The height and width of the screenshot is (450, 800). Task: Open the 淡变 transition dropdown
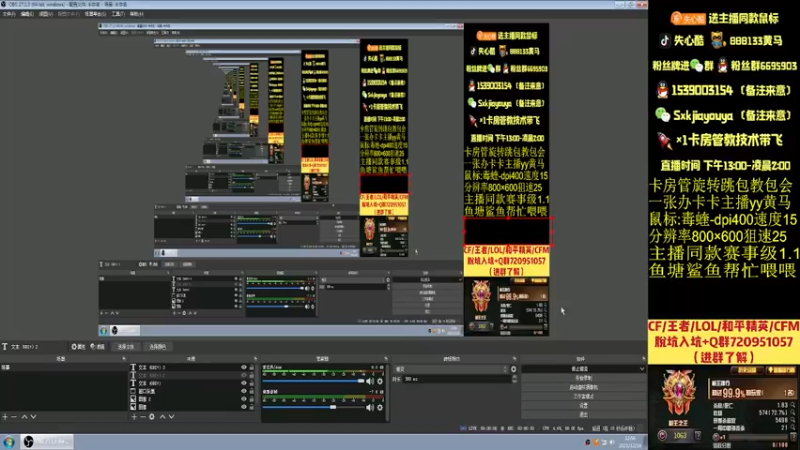tap(451, 369)
